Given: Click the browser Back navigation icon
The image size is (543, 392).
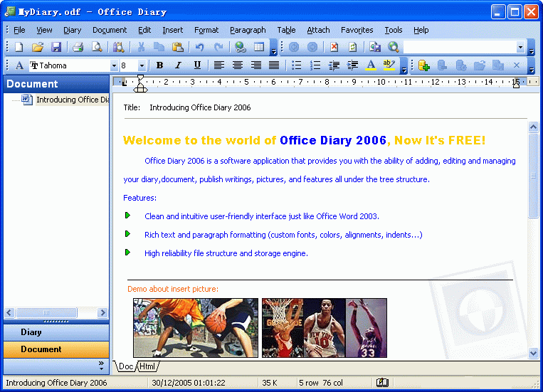Looking at the screenshot, I should pyautogui.click(x=294, y=47).
